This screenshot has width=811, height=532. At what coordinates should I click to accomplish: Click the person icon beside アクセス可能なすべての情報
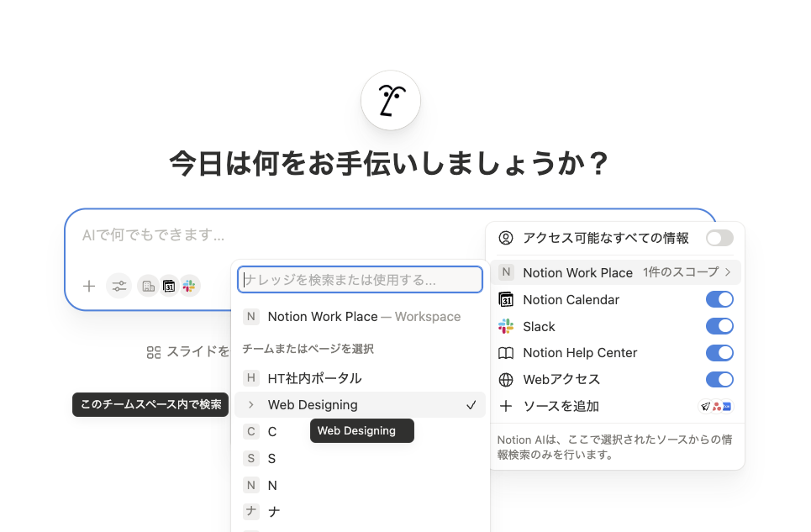(x=505, y=238)
